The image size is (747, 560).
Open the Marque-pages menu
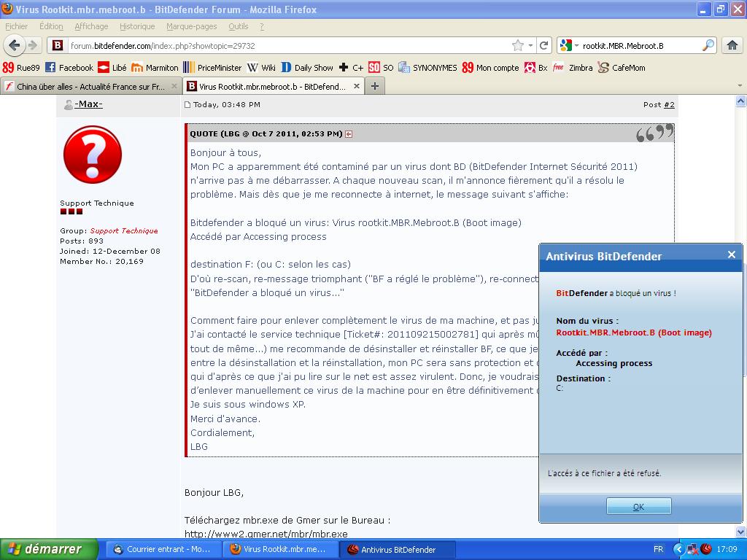[x=192, y=26]
